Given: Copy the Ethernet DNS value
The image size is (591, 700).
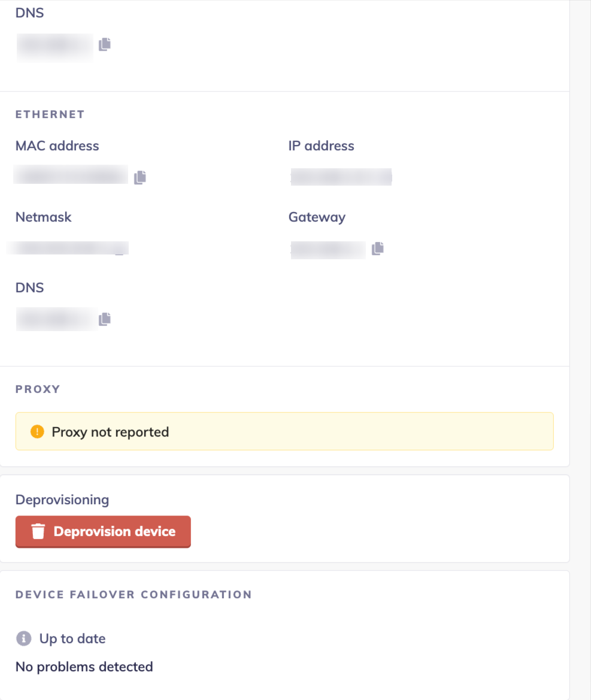Looking at the screenshot, I should pyautogui.click(x=105, y=319).
